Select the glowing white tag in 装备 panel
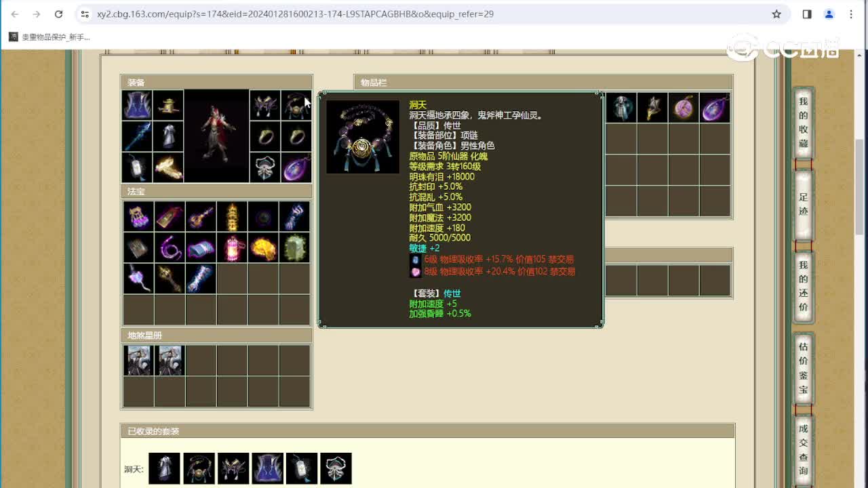 137,167
